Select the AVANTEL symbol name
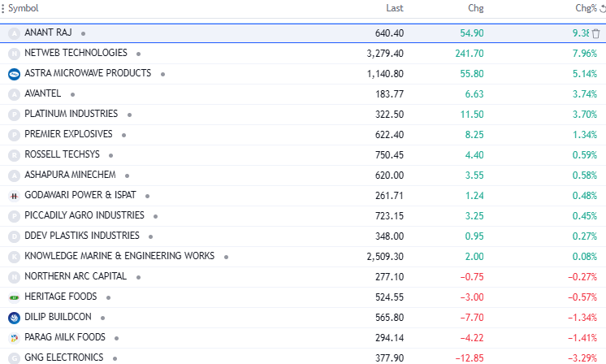Screen dimensions: 606x364 [x=42, y=93]
